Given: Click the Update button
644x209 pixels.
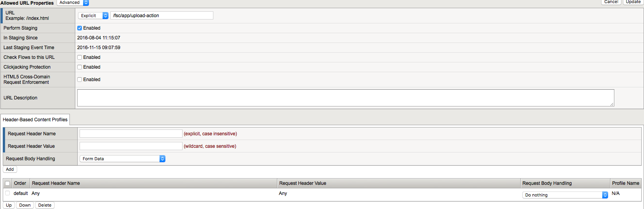Looking at the screenshot, I should tap(633, 2).
